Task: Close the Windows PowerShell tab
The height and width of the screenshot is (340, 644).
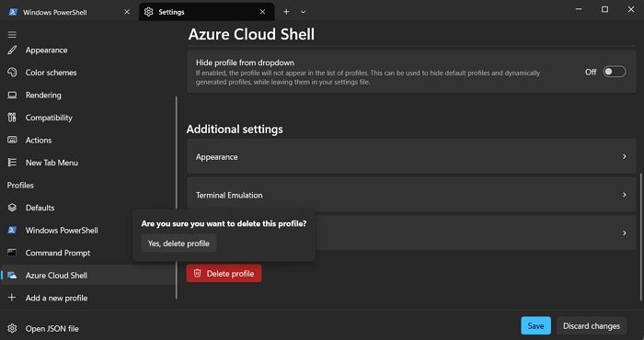Action: click(x=127, y=12)
